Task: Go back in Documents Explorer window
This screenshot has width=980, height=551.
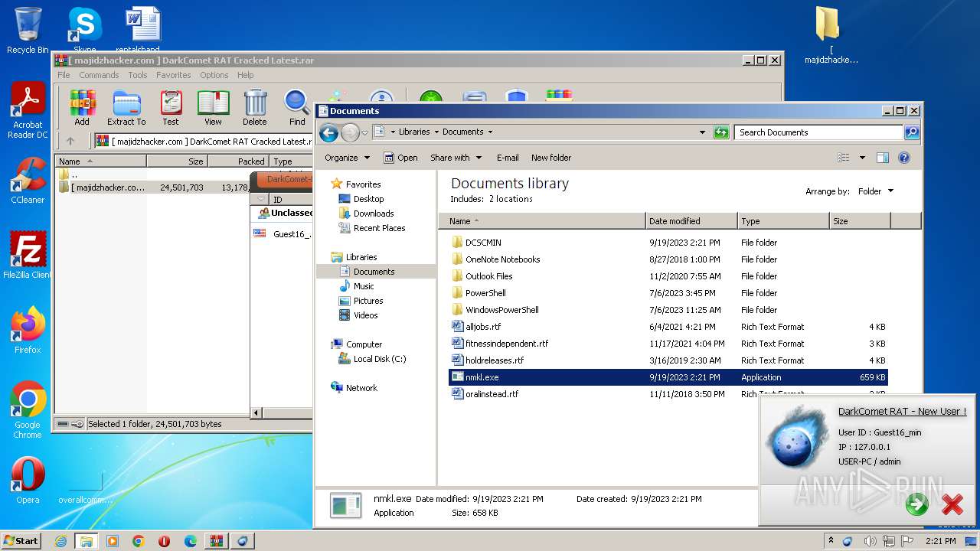Action: [x=329, y=132]
